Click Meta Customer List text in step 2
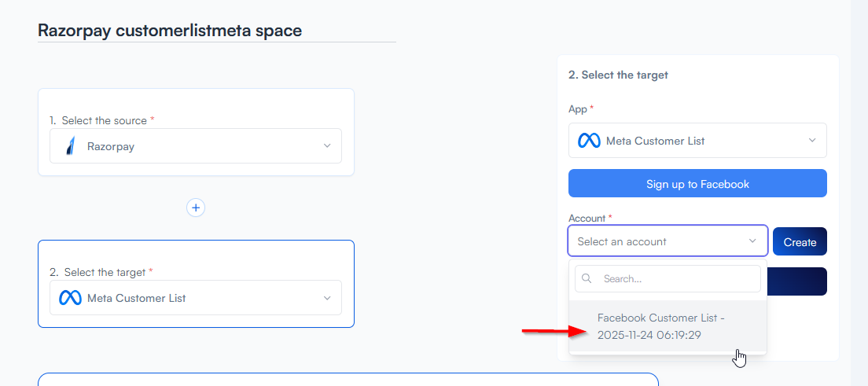This screenshot has height=386, width=868. pyautogui.click(x=136, y=298)
